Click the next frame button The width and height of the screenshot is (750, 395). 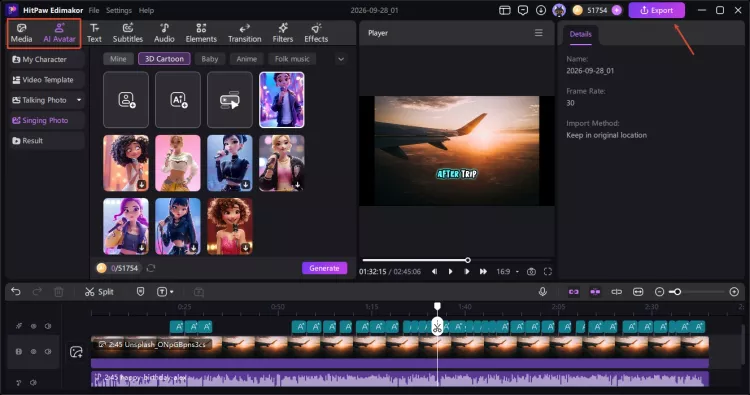click(467, 272)
